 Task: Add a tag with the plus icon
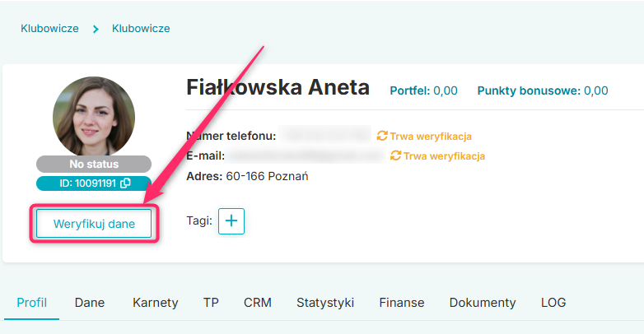[x=231, y=221]
